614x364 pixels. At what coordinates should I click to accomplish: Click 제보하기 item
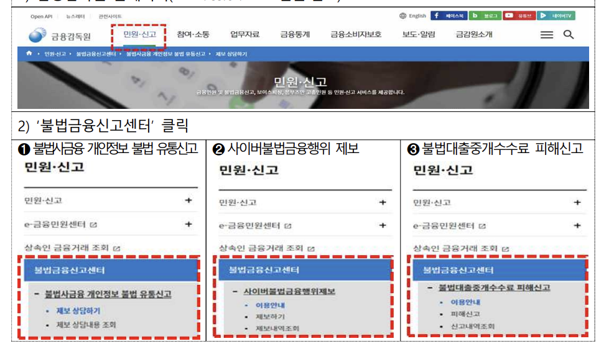tap(270, 317)
